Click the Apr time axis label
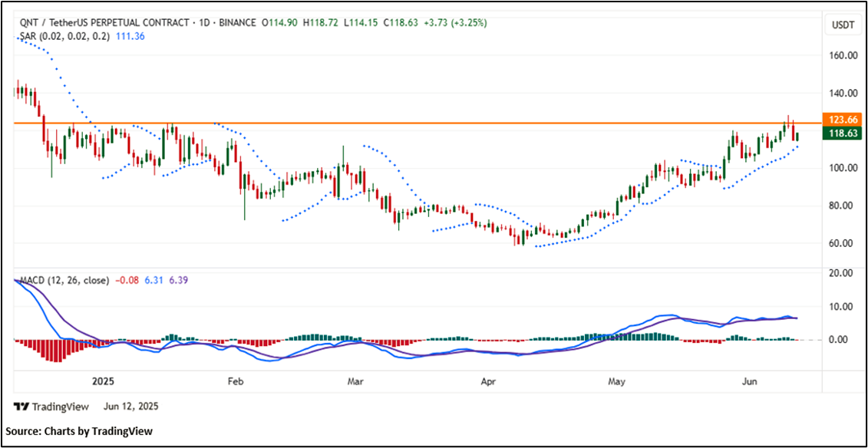Viewport: 868px width, 448px height. [x=488, y=381]
